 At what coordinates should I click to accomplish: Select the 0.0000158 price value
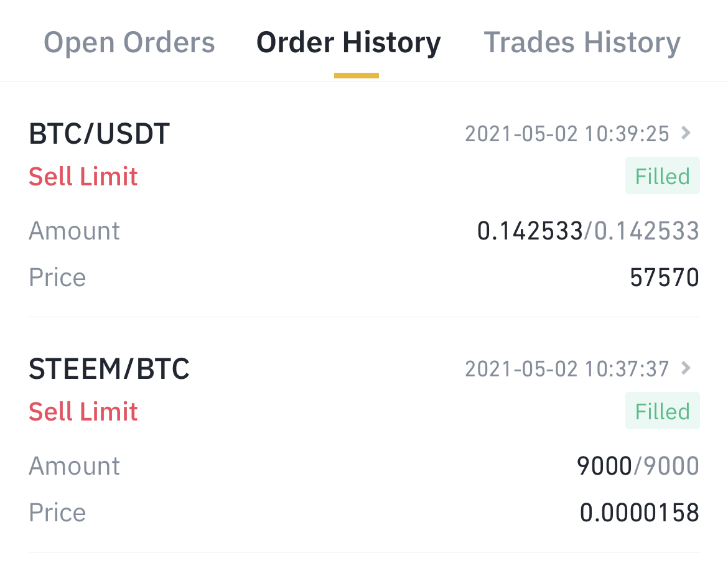[x=640, y=513]
